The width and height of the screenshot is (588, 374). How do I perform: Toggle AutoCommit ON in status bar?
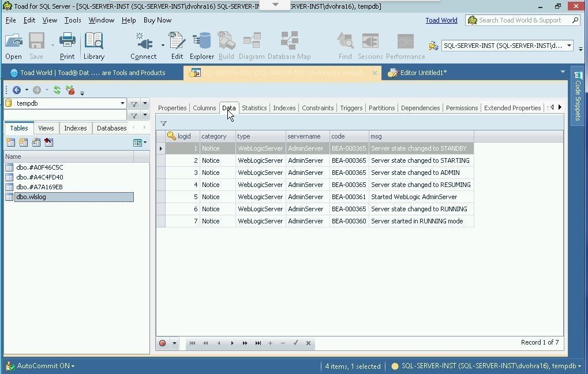pos(45,366)
